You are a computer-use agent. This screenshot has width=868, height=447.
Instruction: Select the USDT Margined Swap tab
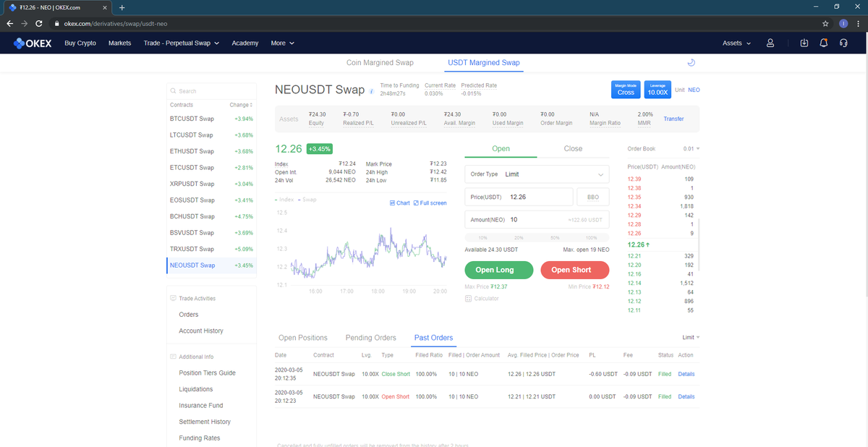483,63
